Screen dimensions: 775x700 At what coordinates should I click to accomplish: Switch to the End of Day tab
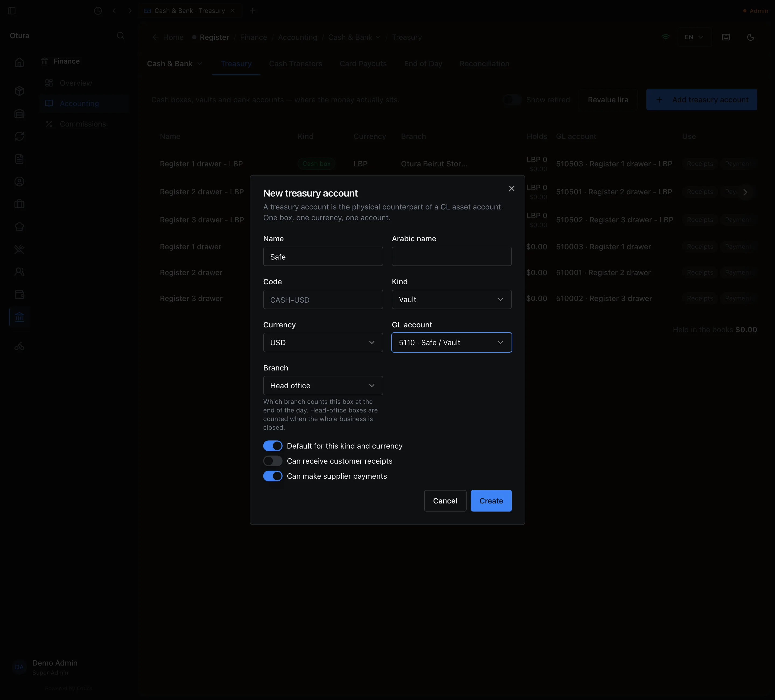pyautogui.click(x=423, y=64)
